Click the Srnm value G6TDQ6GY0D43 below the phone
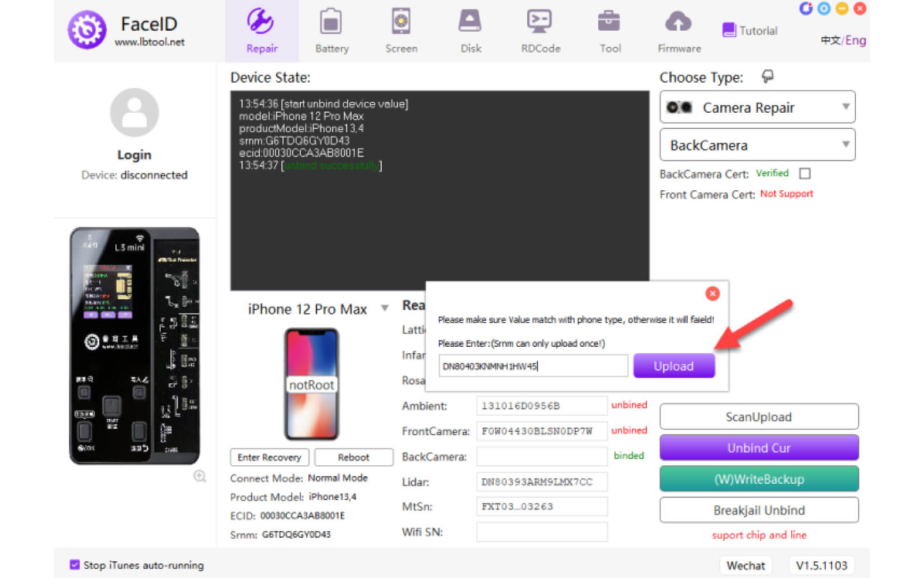The image size is (924, 578). click(x=296, y=535)
